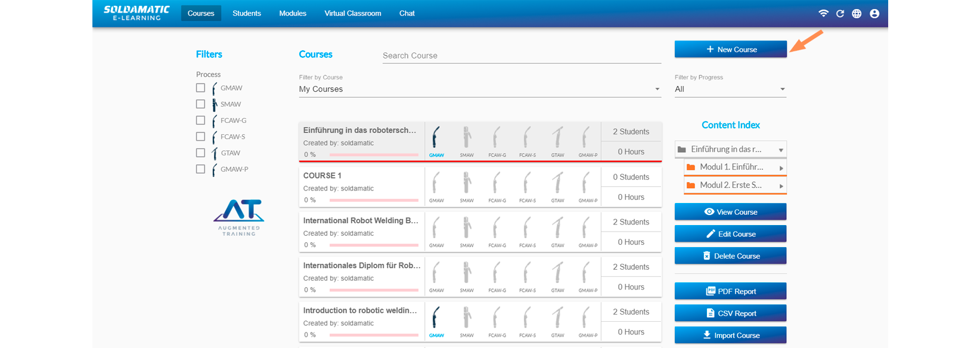Image resolution: width=980 pixels, height=348 pixels.
Task: Click the SMAW icon in the Einführung course row
Action: pos(467,137)
